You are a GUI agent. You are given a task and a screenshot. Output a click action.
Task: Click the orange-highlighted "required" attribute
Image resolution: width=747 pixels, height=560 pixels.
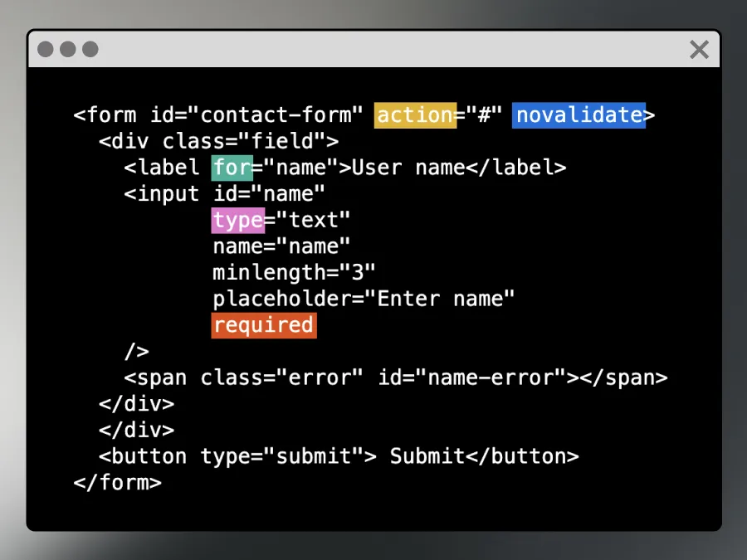pos(264,325)
